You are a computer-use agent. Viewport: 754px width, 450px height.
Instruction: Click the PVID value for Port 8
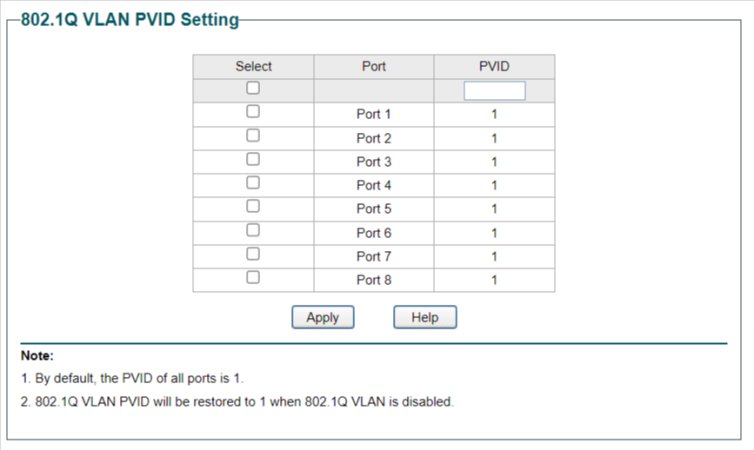coord(494,280)
